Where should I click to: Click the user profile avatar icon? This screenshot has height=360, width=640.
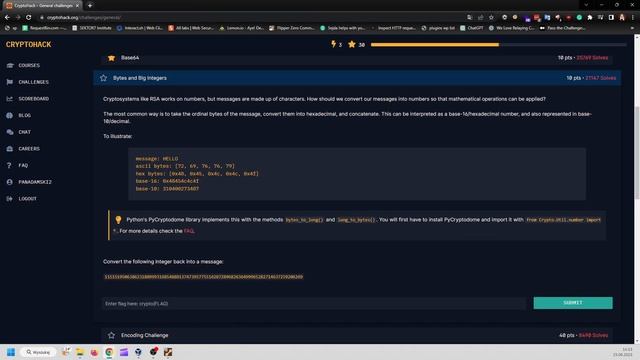click(x=10, y=182)
